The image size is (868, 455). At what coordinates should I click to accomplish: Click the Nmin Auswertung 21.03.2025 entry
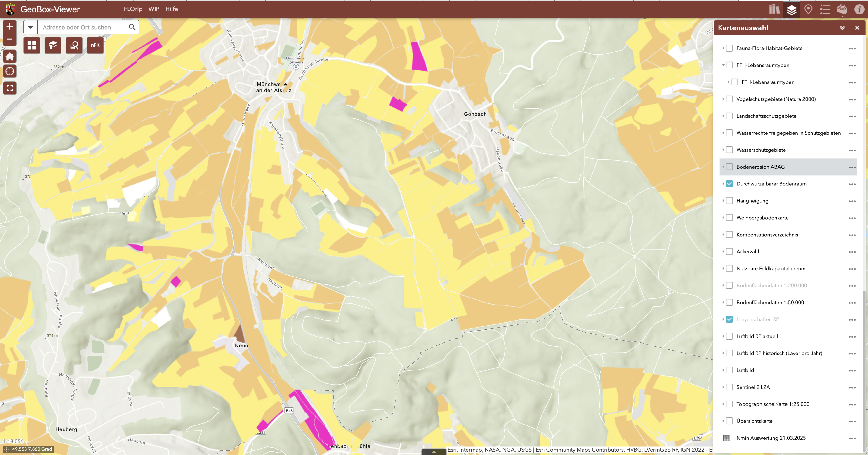771,438
